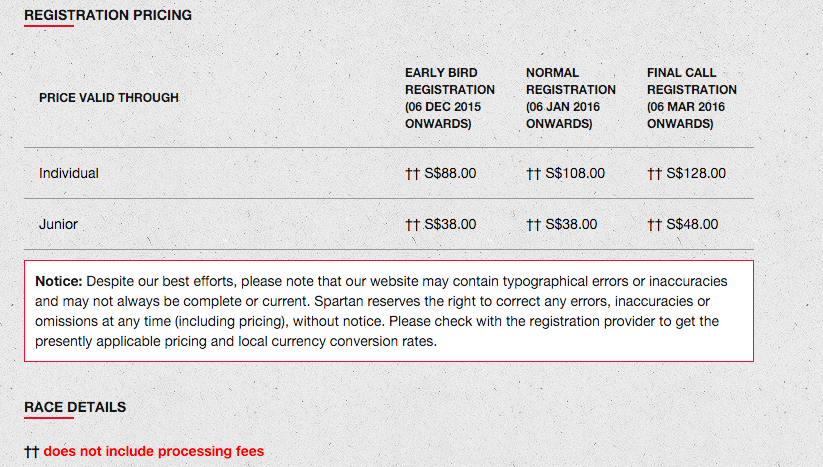Click the Race Details heading

point(75,407)
